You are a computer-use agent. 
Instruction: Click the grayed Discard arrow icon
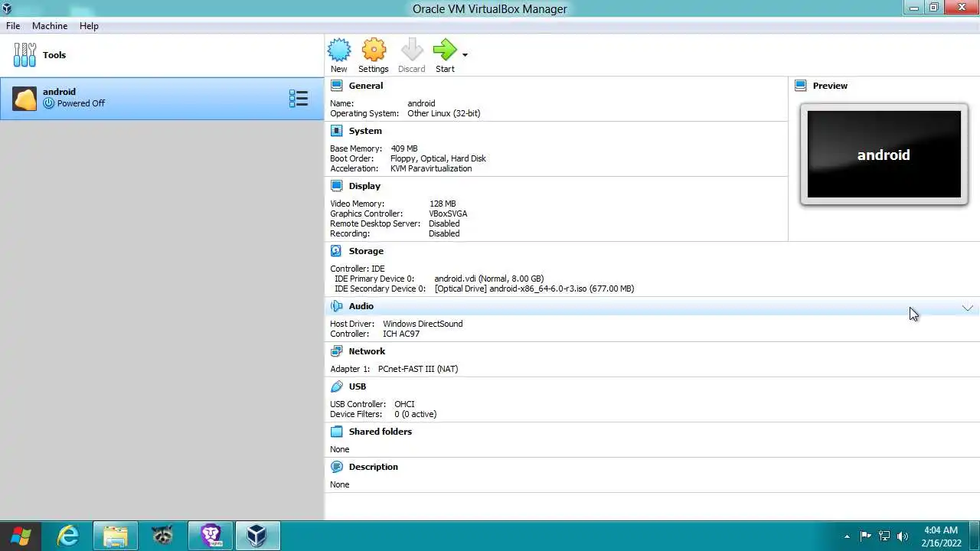tap(412, 51)
